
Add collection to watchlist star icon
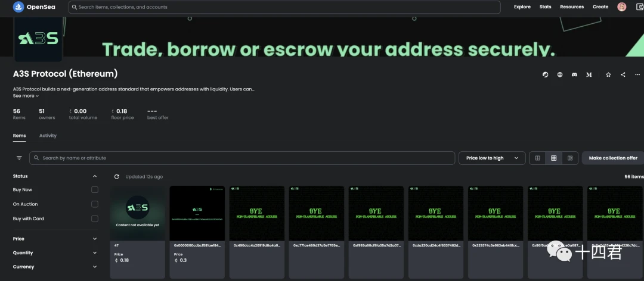(608, 74)
